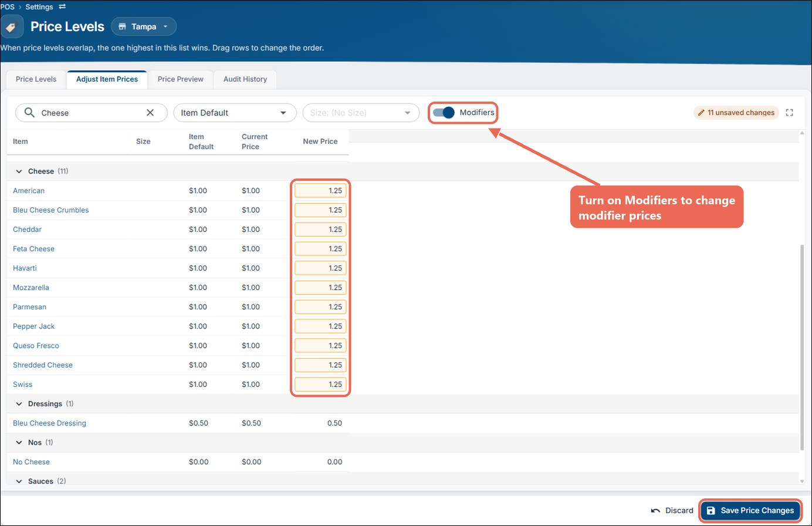The width and height of the screenshot is (812, 526).
Task: Open the Price Preview tab
Action: (x=181, y=79)
